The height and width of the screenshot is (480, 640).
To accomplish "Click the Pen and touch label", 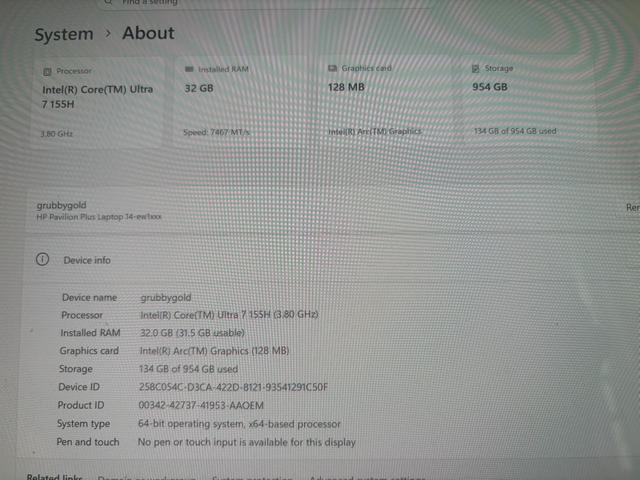I will tap(88, 442).
